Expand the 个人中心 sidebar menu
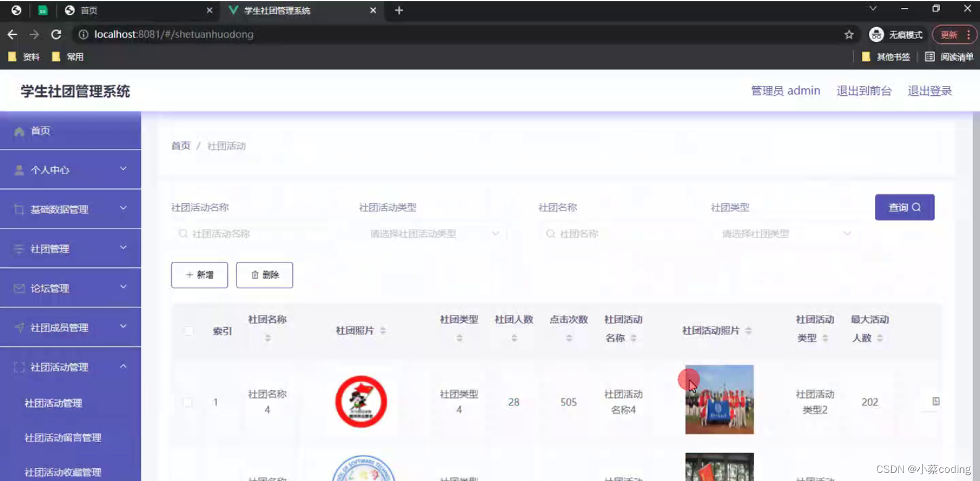Viewport: 980px width, 481px height. click(123, 169)
